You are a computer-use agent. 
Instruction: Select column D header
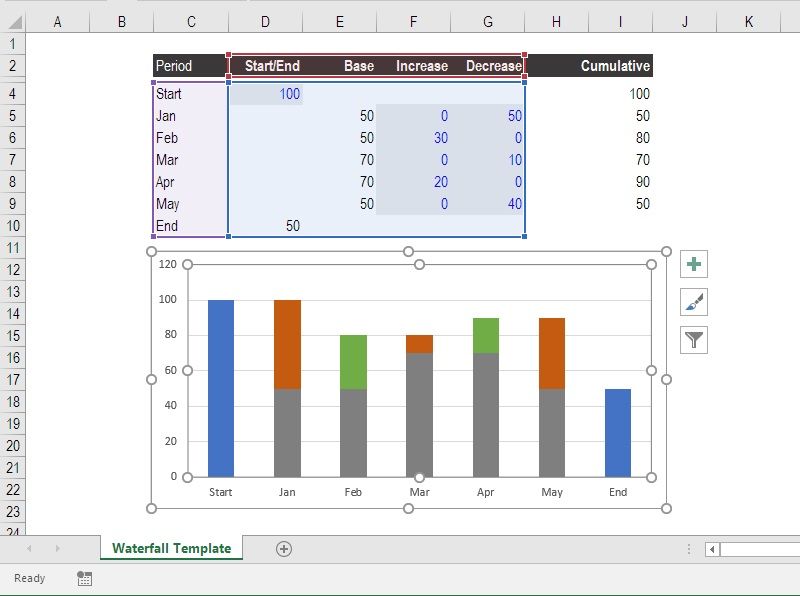click(265, 19)
